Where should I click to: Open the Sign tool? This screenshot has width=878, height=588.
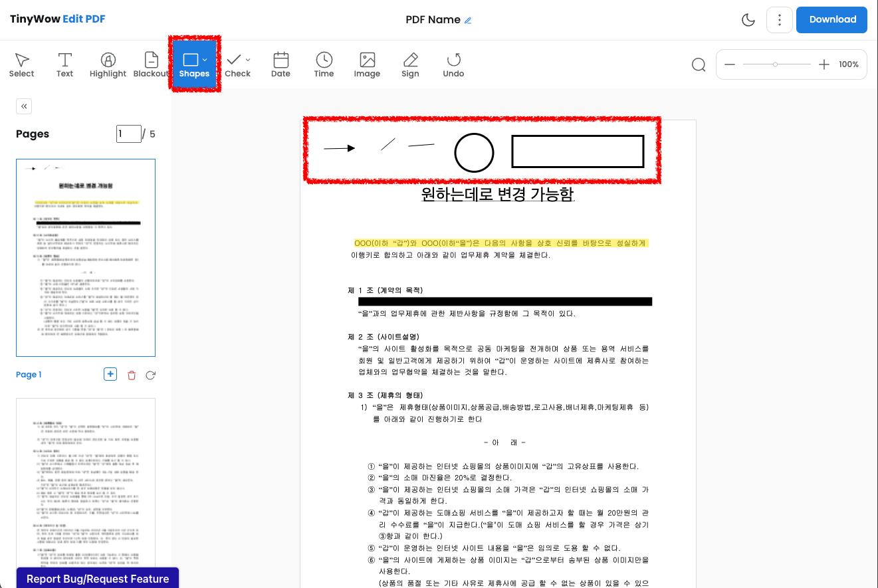coord(410,64)
